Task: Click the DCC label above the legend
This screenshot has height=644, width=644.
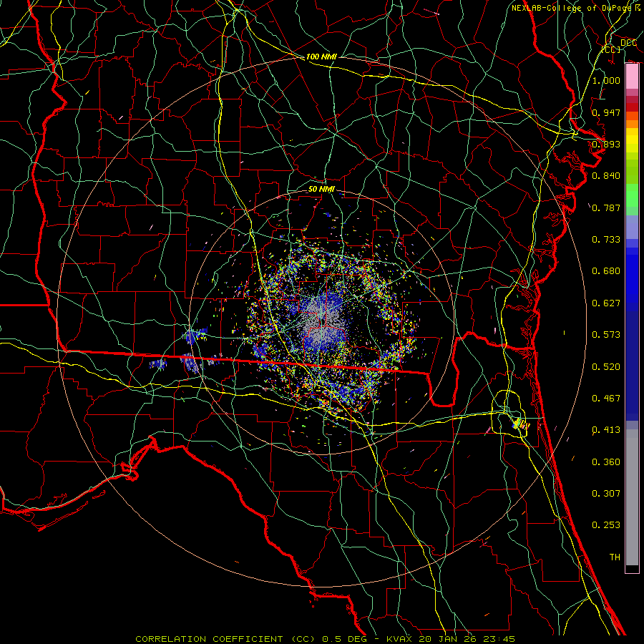Action: 628,43
